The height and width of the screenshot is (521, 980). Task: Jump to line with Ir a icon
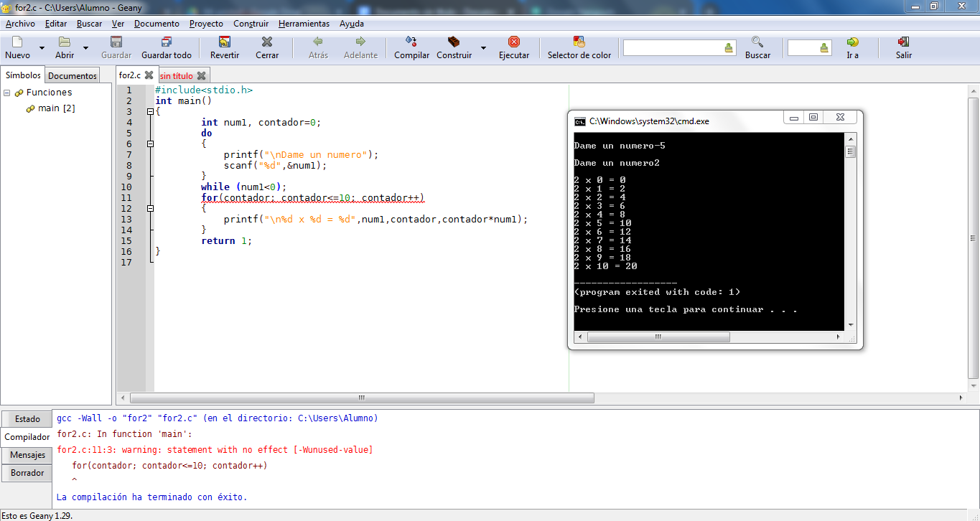[852, 42]
